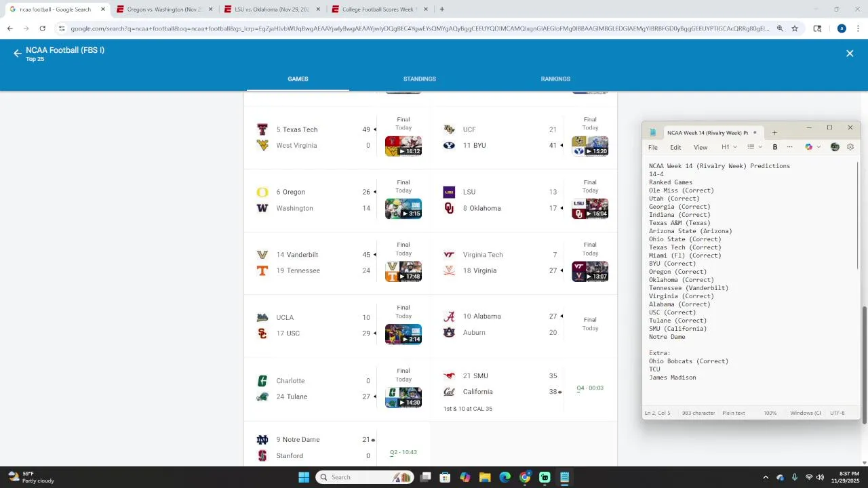This screenshot has width=868, height=488.
Task: Play UCLA vs USC highlight video
Action: click(403, 334)
